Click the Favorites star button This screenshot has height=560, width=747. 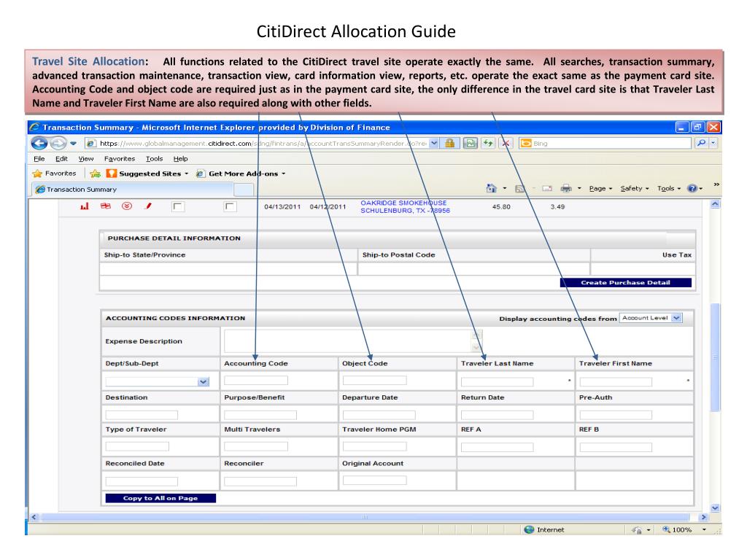click(54, 174)
